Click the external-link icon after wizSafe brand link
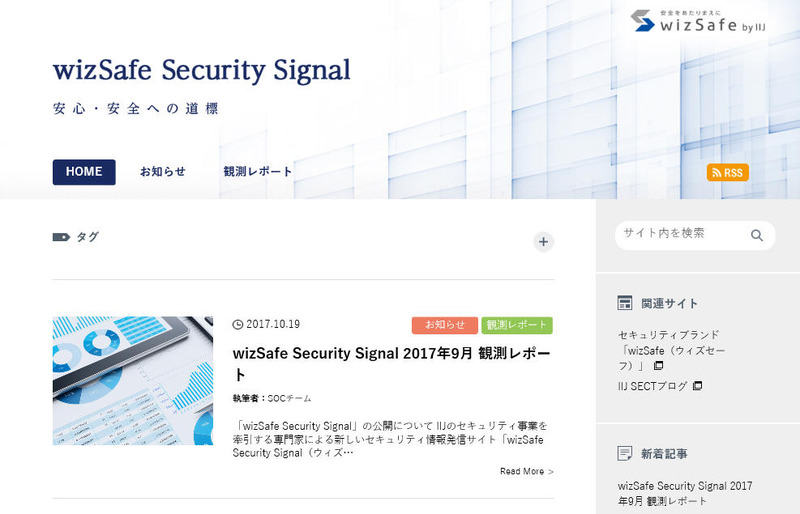Screen dimensions: 800x514 click(658, 366)
